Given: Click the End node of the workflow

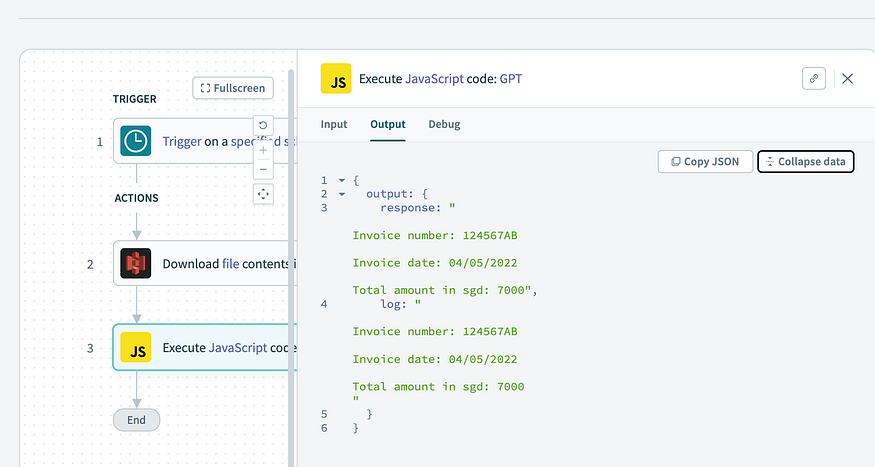Looking at the screenshot, I should [136, 420].
